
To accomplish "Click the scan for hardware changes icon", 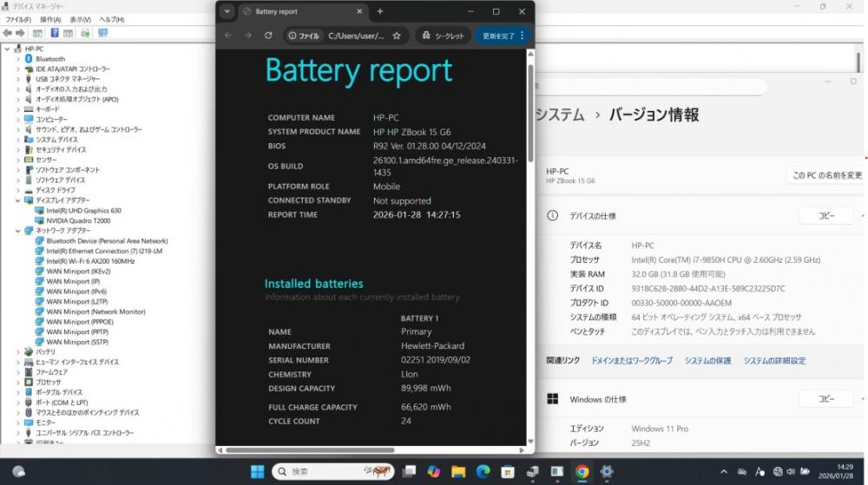I will tap(102, 33).
